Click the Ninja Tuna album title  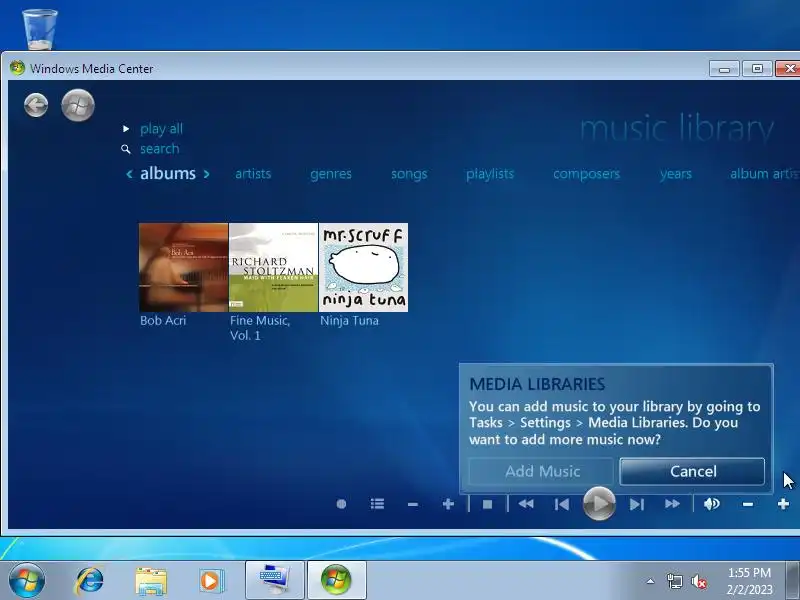349,321
